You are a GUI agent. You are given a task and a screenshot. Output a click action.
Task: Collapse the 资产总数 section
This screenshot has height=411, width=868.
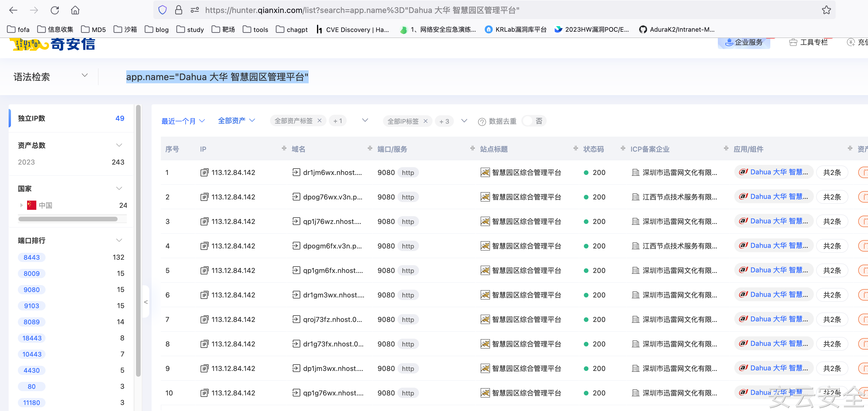click(119, 145)
